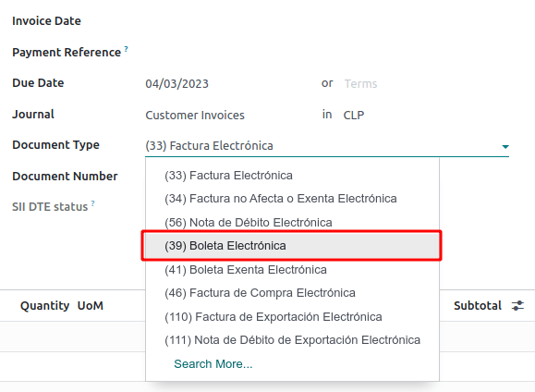Open SII DTE status help tooltip
Screen dimensions: 535x392
pyautogui.click(x=92, y=203)
